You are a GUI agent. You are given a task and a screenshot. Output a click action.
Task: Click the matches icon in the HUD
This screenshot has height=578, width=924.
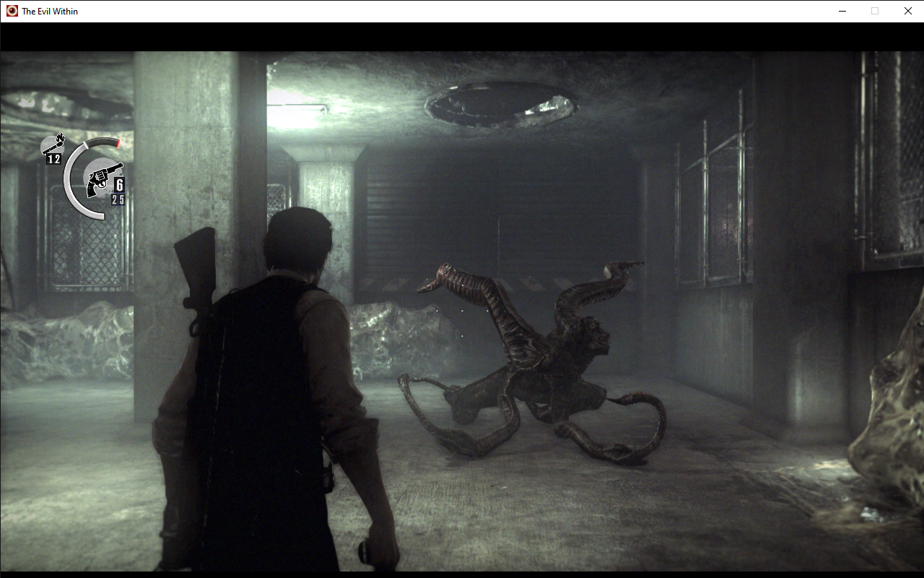[54, 143]
